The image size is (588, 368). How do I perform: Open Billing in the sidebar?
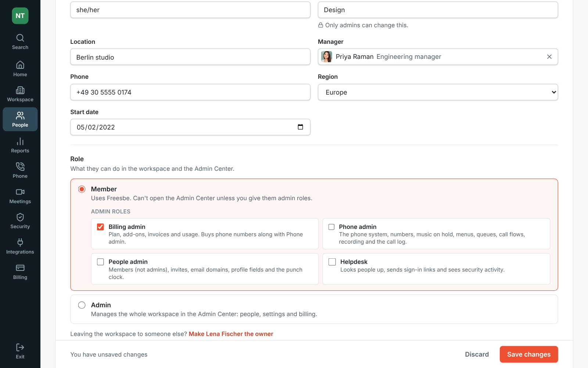click(x=20, y=272)
